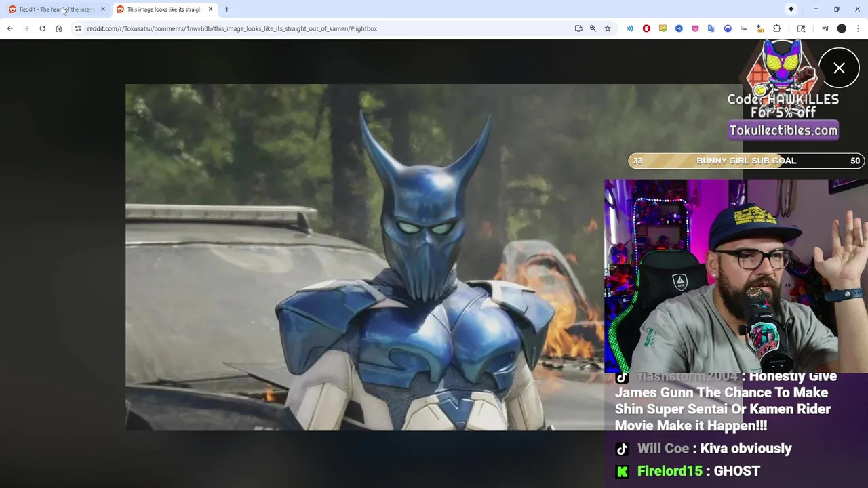Click the Tokullectibles.com text overlay
Screen dimensions: 868x488
click(783, 130)
